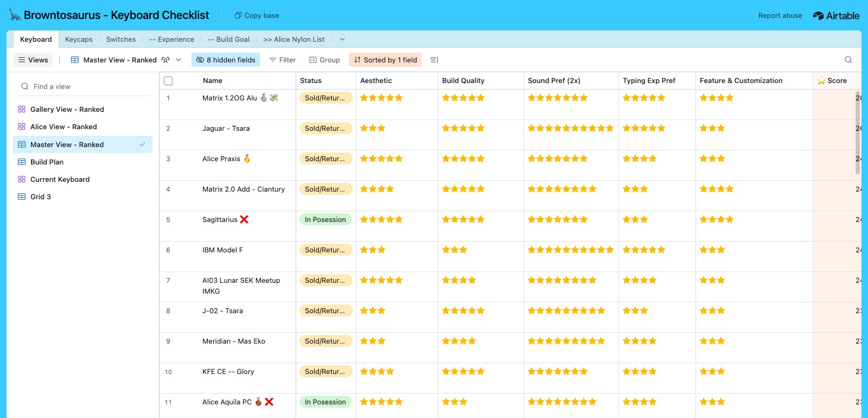Click the medal icon beside Alice Praxis
868x418 pixels.
click(x=247, y=159)
